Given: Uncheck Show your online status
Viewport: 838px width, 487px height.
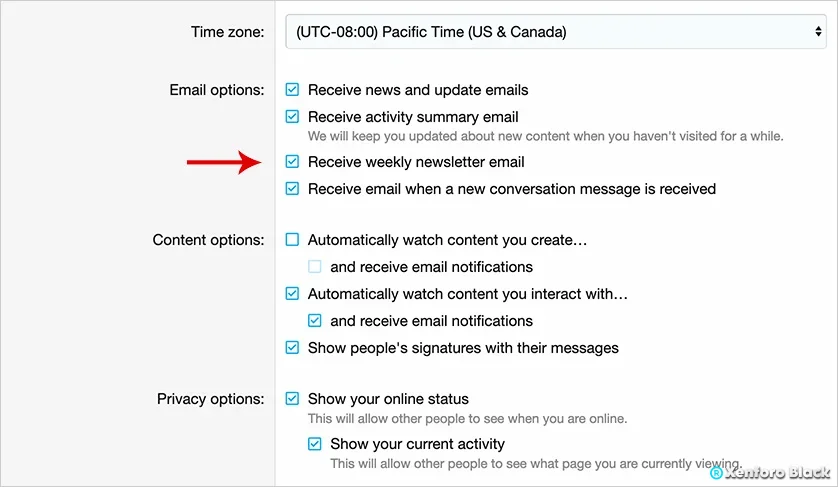Looking at the screenshot, I should tap(292, 399).
